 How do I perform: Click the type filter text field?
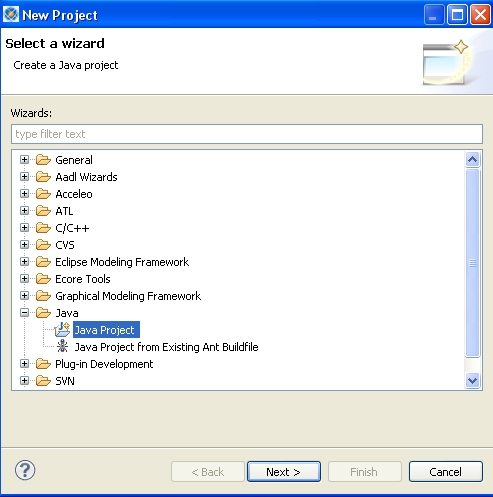247,134
